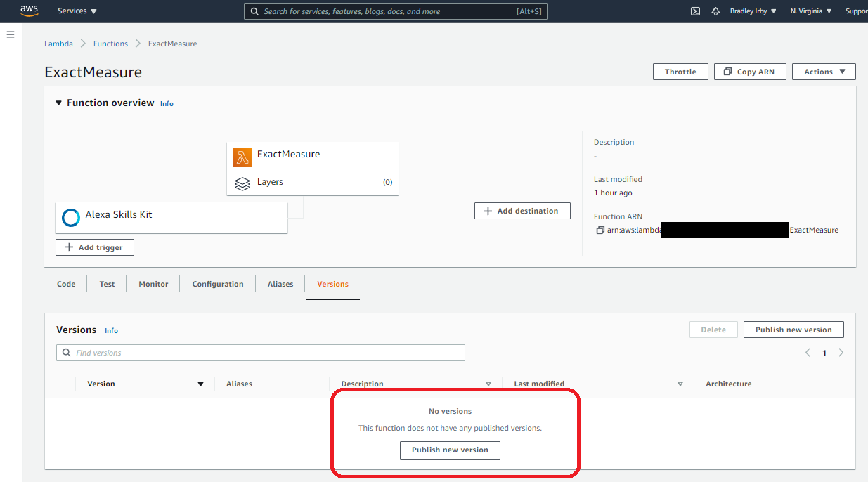868x482 pixels.
Task: Select page 1 in versions pagination
Action: point(824,353)
